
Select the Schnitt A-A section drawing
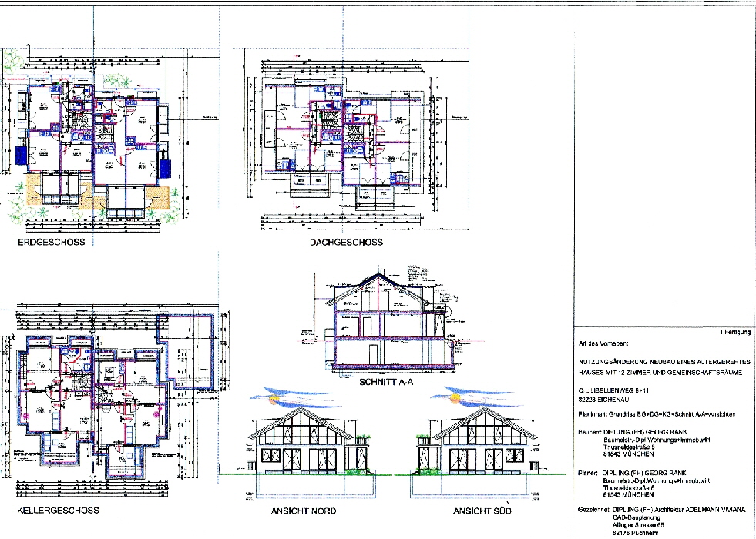click(378, 323)
